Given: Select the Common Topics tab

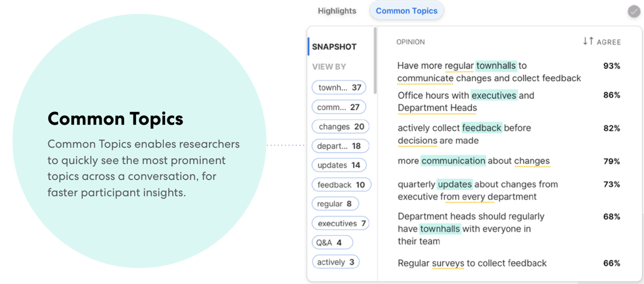Looking at the screenshot, I should click(406, 11).
